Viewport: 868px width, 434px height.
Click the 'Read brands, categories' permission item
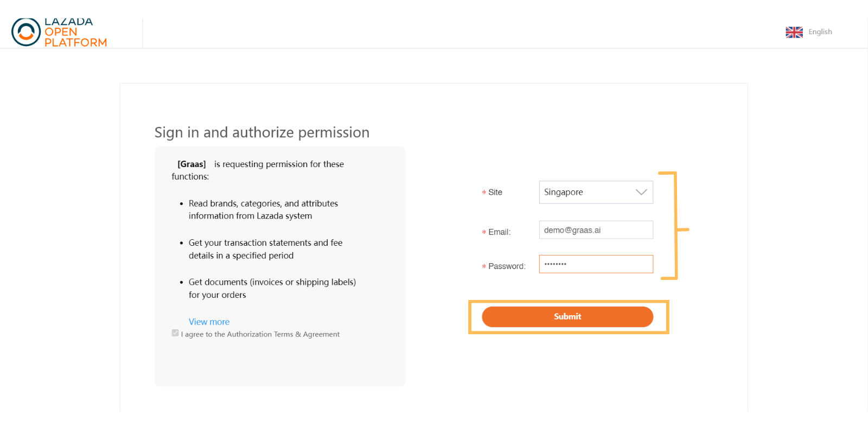(263, 209)
